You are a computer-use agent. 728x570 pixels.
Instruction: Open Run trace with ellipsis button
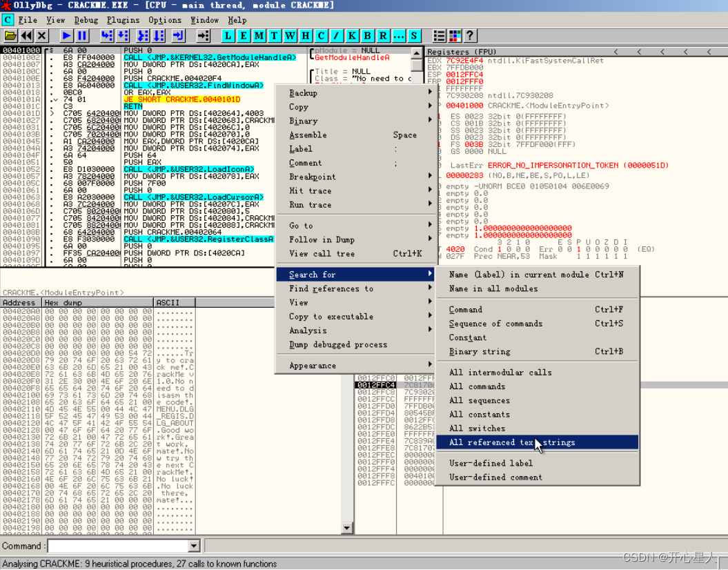tap(398, 36)
